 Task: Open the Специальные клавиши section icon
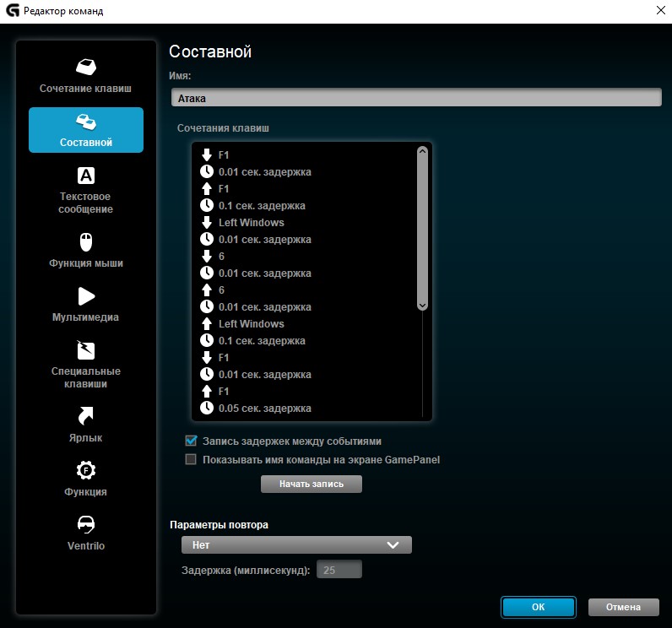(x=85, y=350)
